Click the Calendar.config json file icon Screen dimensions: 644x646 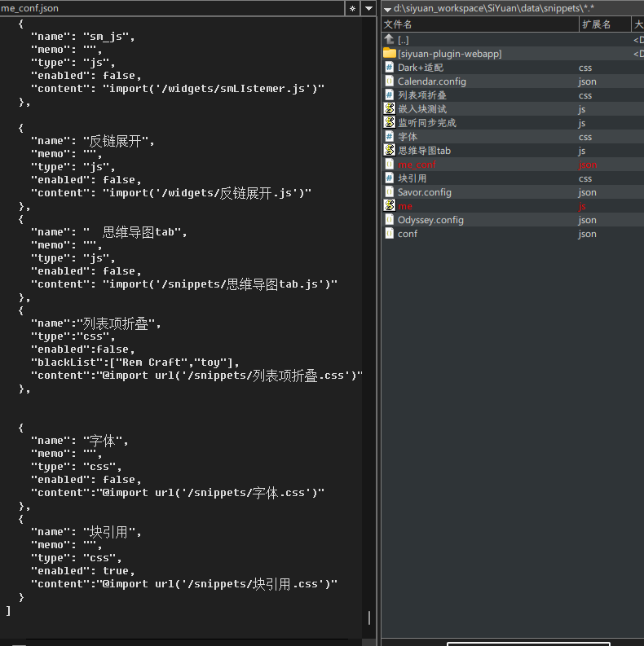389,81
